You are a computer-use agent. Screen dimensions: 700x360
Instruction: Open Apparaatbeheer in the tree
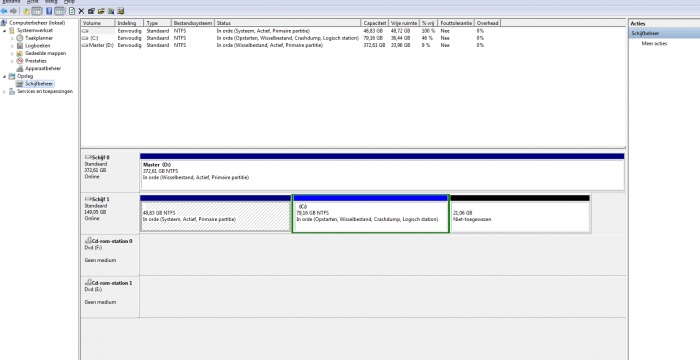point(43,68)
